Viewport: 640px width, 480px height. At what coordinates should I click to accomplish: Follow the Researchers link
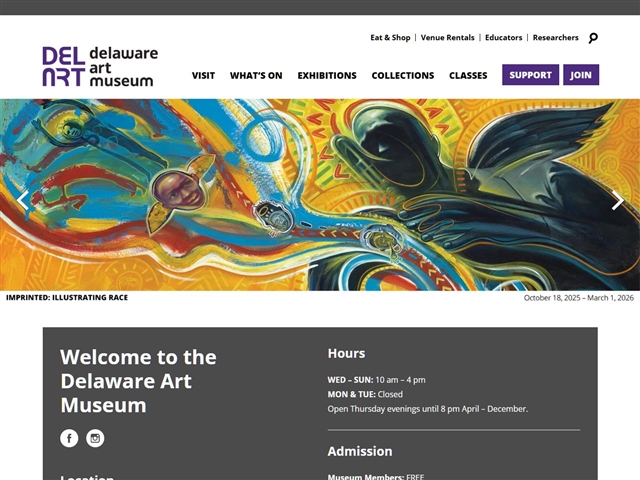coord(556,38)
